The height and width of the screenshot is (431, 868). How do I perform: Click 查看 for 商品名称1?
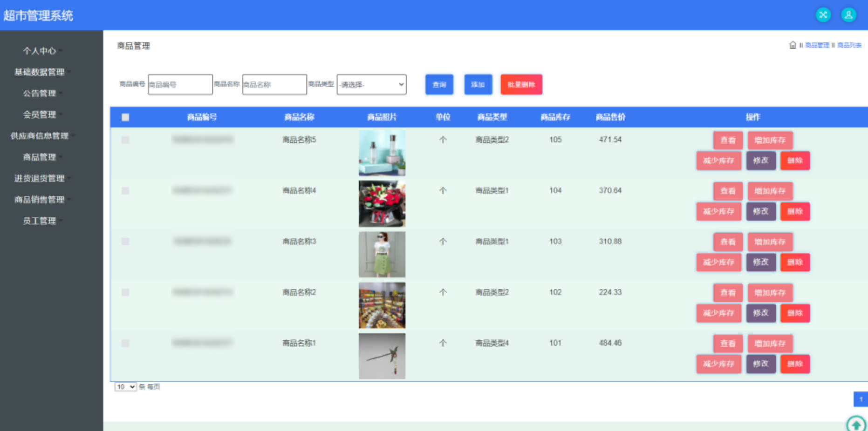pos(728,343)
